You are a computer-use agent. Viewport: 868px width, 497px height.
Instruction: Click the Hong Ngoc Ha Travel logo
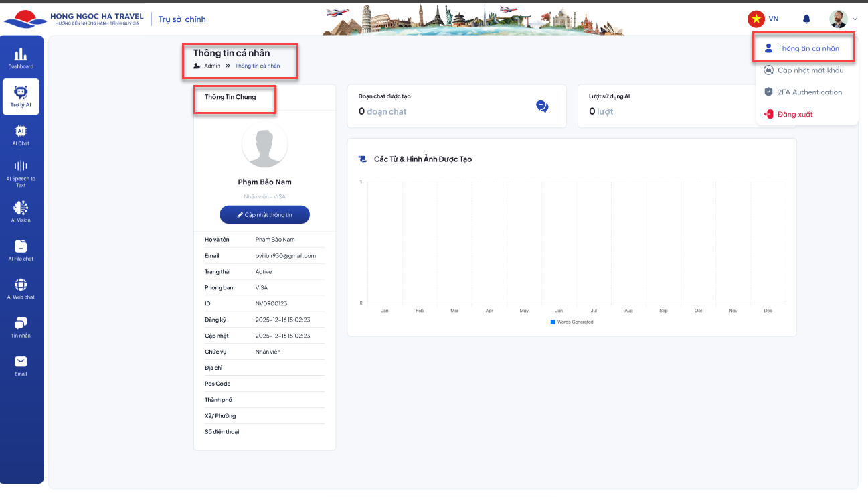point(74,19)
